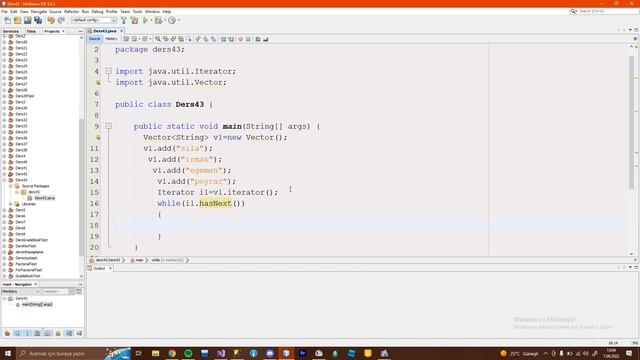
Task: Click the Save All toolbar icon
Action: [38, 20]
